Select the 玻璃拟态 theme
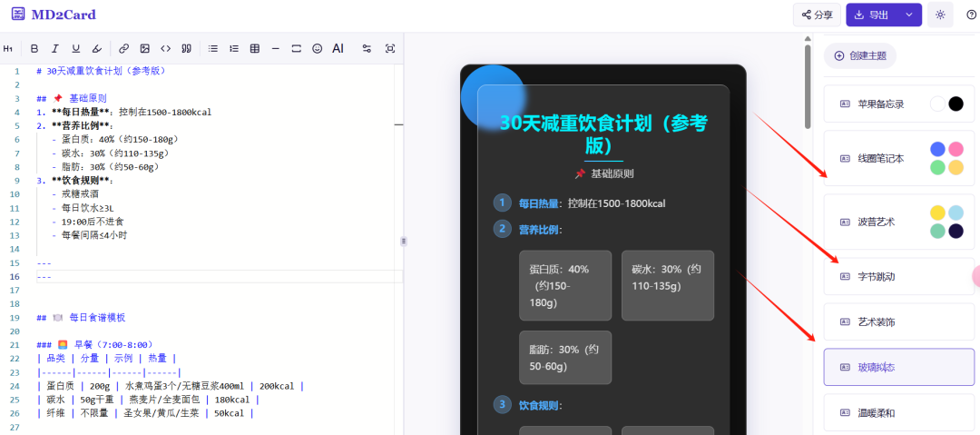 click(x=898, y=367)
